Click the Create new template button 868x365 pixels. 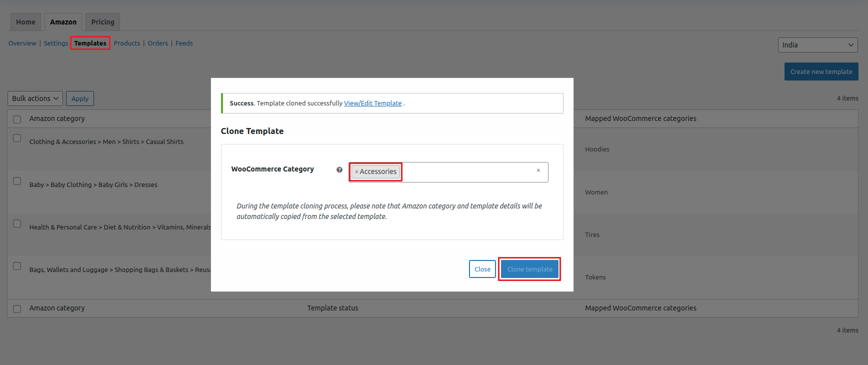tap(821, 71)
